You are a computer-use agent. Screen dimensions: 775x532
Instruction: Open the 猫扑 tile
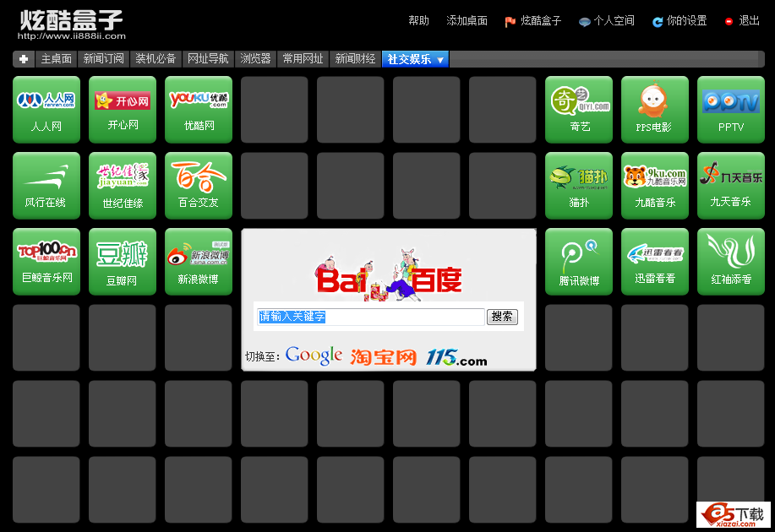[x=579, y=185]
